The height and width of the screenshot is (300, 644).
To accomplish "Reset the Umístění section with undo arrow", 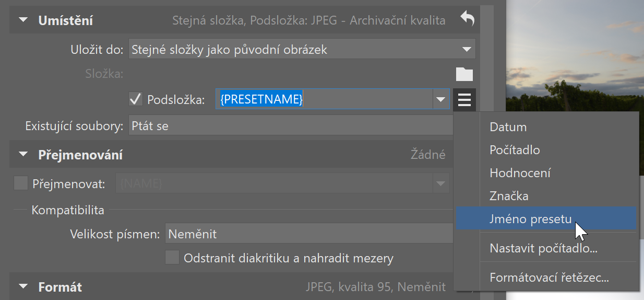I will tap(467, 20).
